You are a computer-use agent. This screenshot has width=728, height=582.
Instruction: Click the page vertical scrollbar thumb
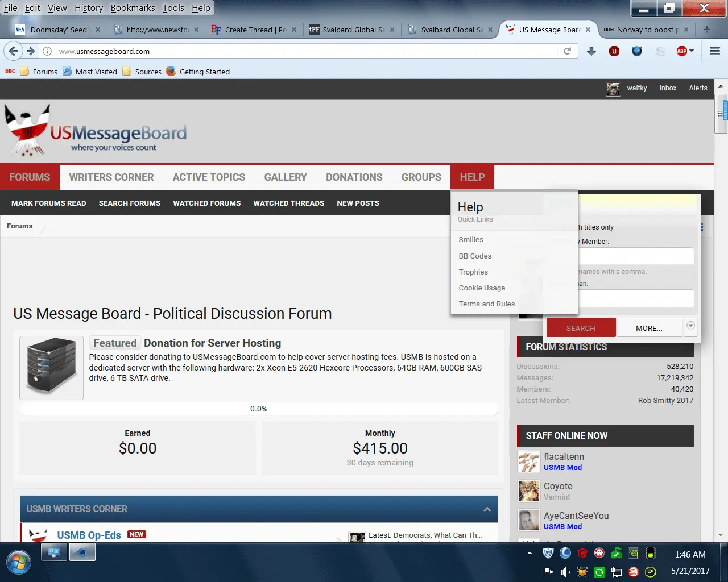click(721, 114)
